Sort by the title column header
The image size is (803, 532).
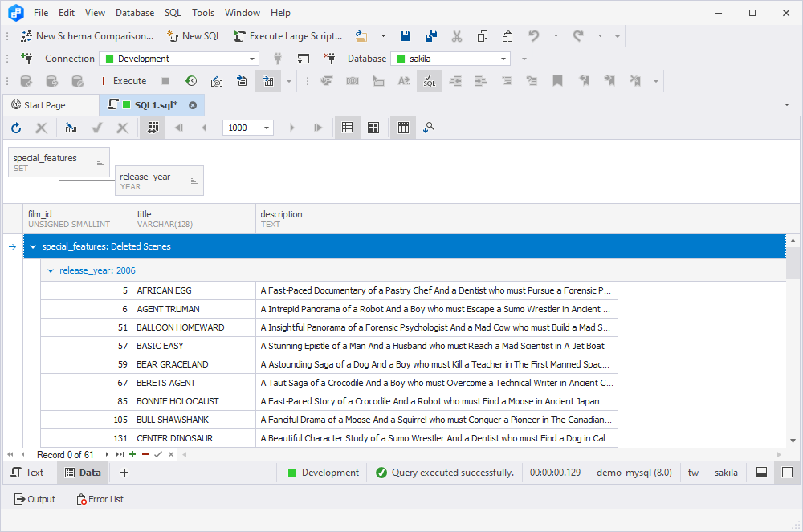(194, 218)
